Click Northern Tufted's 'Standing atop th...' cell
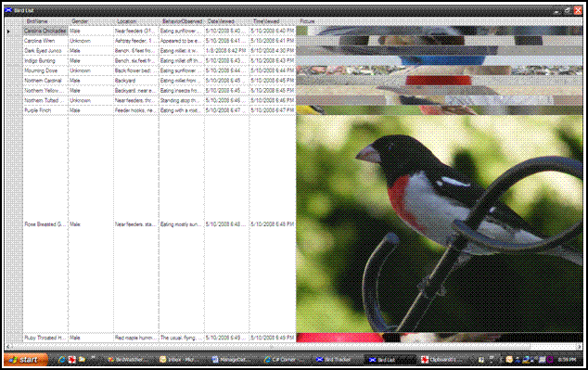The width and height of the screenshot is (588, 370). pos(182,100)
